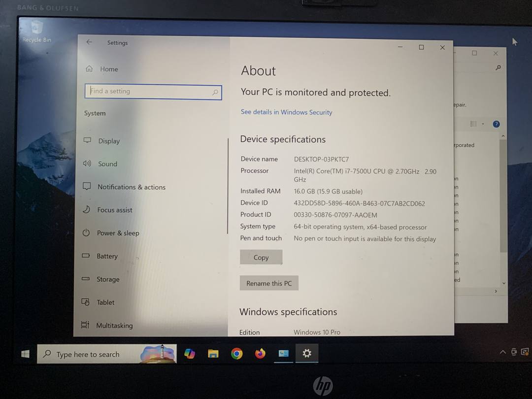Viewport: 532px width, 399px height.
Task: Click the Sound speaker icon
Action: coord(87,164)
